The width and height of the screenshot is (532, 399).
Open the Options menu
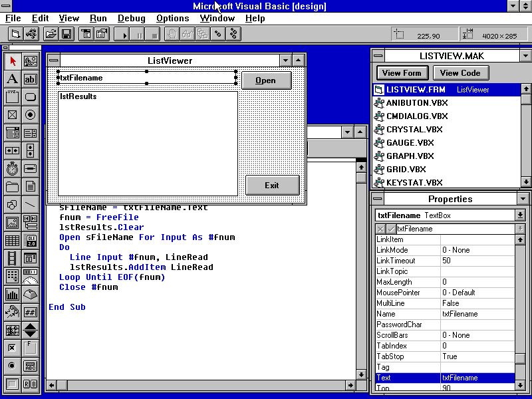point(172,18)
